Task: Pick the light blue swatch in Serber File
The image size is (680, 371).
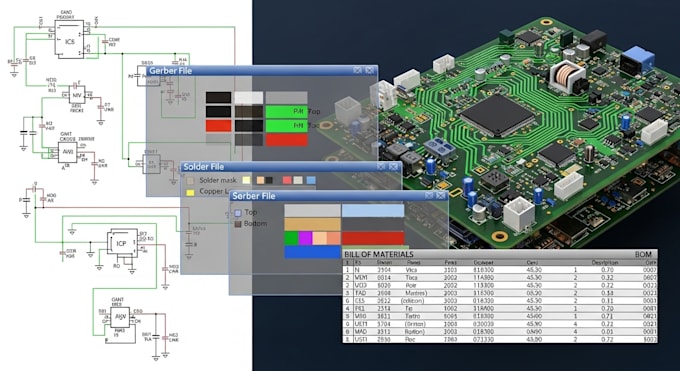Action: pyautogui.click(x=373, y=211)
